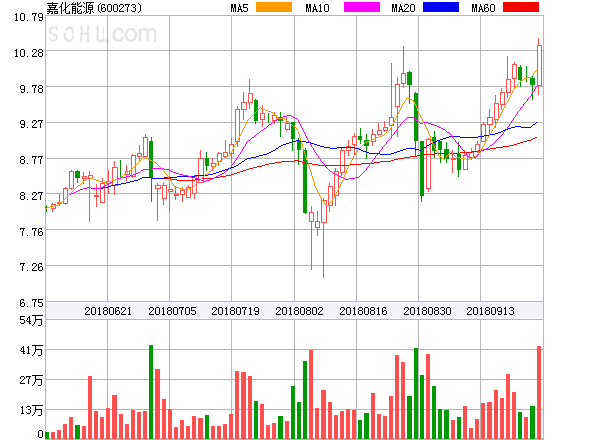Select the MA20 legend label
The image size is (600, 440).
(403, 8)
